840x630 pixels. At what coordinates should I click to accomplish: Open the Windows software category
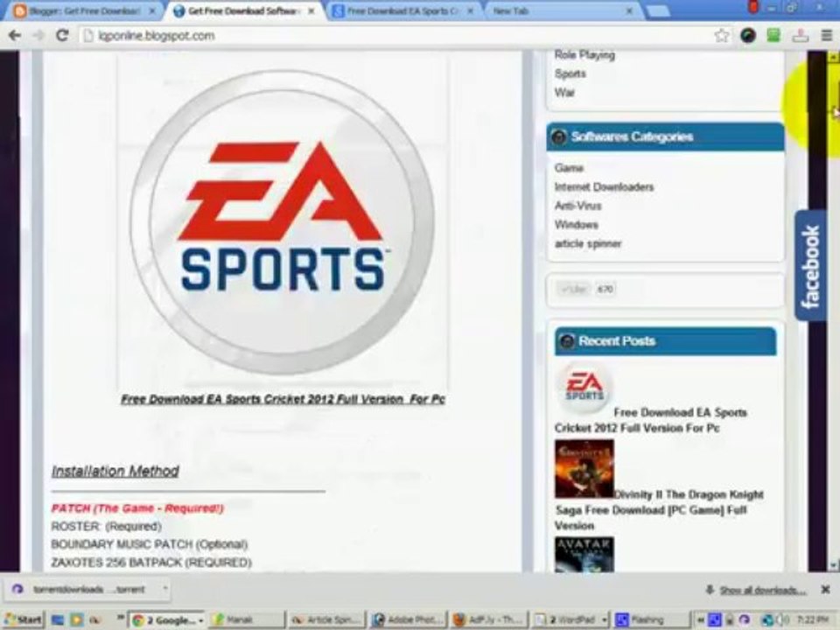(x=577, y=225)
